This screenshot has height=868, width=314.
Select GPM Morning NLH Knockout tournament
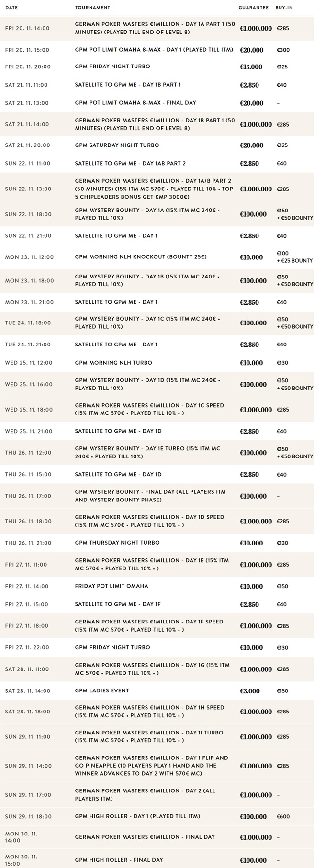coord(157,257)
